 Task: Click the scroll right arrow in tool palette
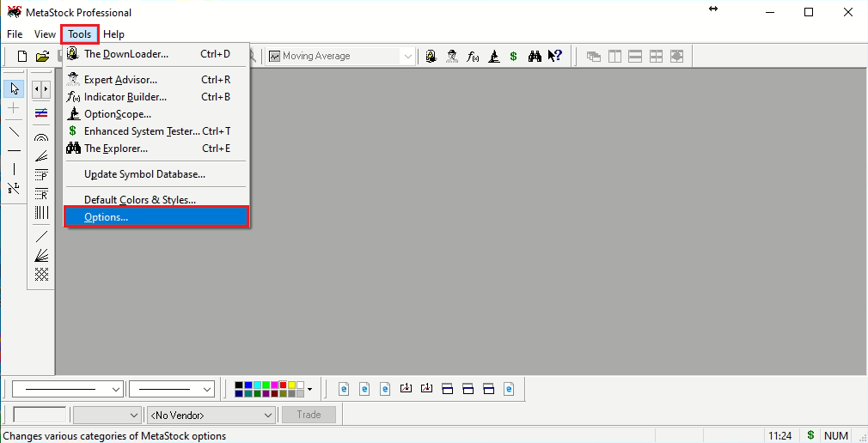tap(46, 88)
